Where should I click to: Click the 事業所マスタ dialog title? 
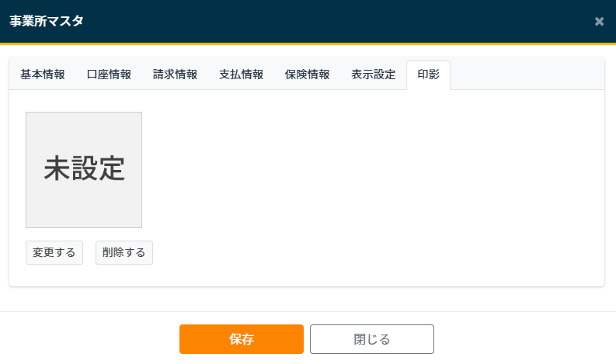tap(47, 21)
